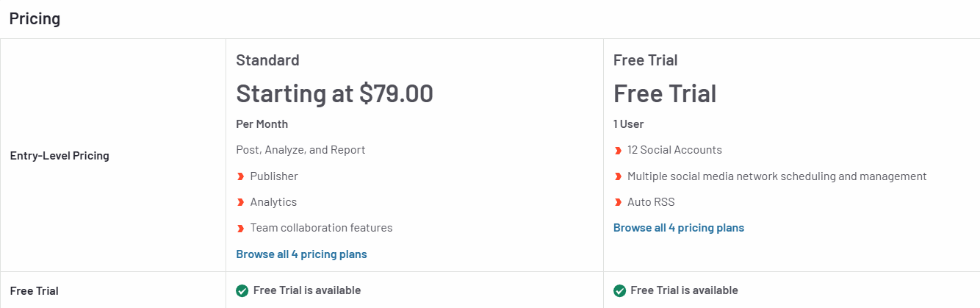Screen dimensions: 980x308
Task: Click chevron beside Multiple social media network scheduling
Action: pyautogui.click(x=618, y=176)
